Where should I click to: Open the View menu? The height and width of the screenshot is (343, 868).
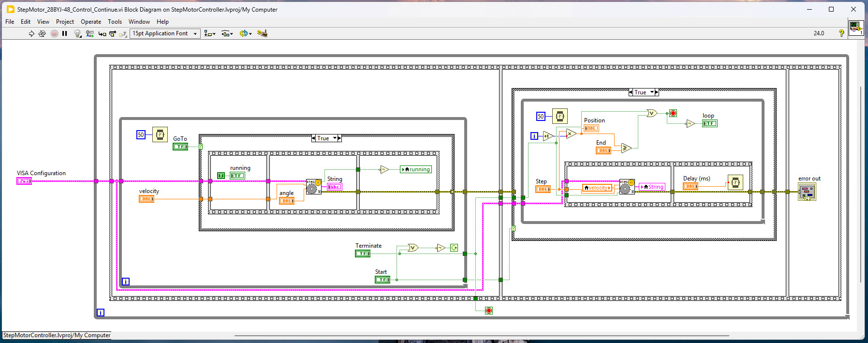(43, 22)
